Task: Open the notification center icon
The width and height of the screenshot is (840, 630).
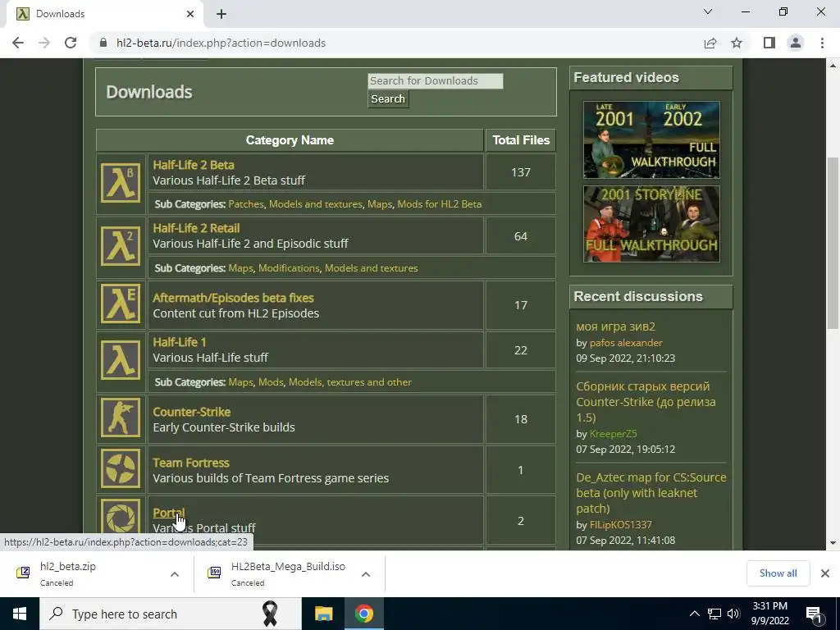Action: 814,614
